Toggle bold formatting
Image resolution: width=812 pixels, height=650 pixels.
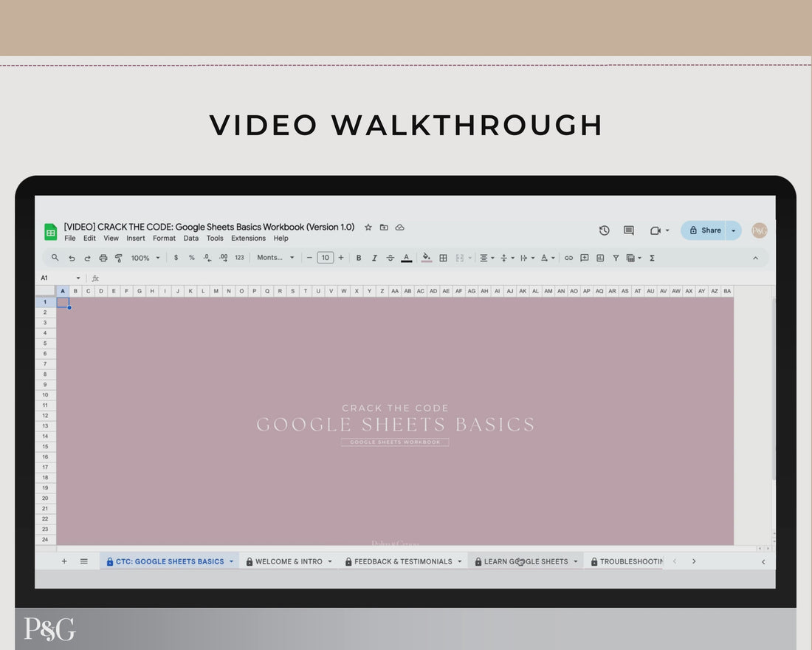[358, 258]
